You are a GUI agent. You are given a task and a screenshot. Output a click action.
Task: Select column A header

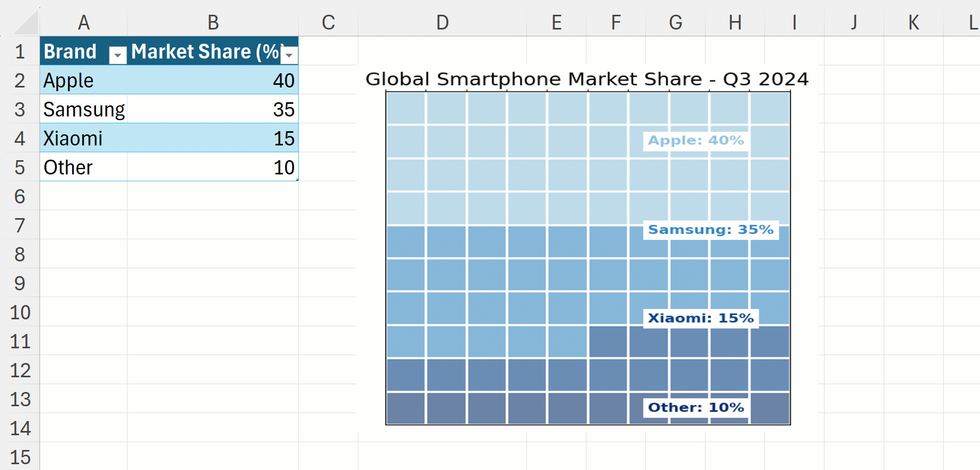click(83, 23)
